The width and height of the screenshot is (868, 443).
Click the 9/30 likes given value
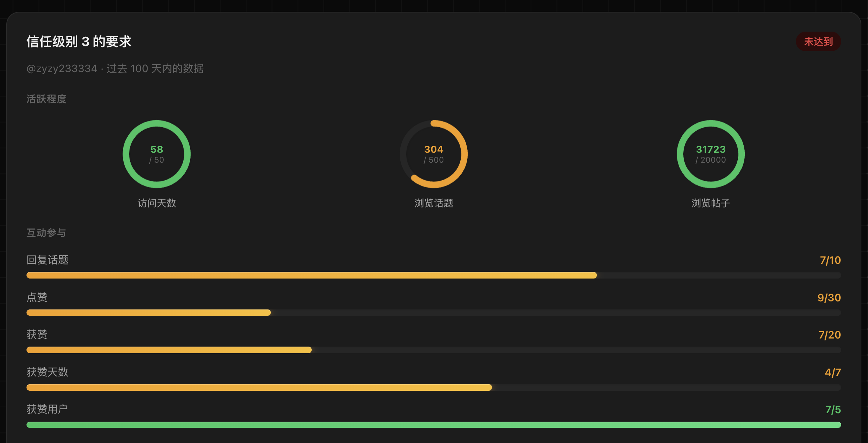point(829,298)
